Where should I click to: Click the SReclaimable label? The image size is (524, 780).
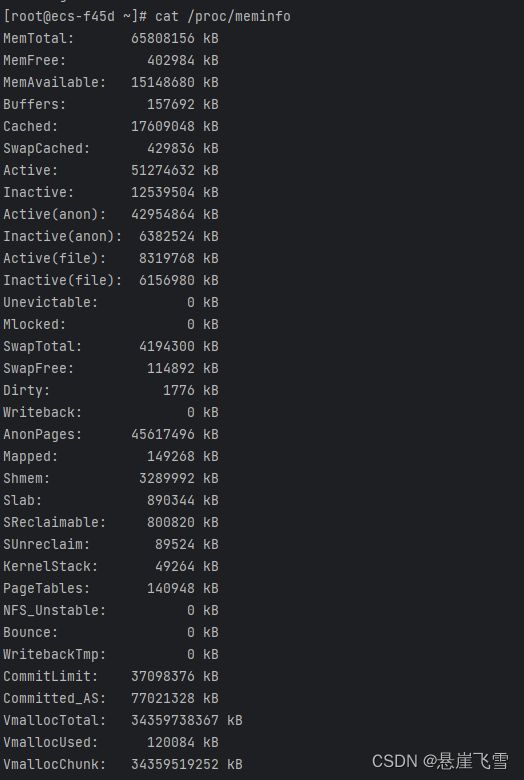coord(55,522)
